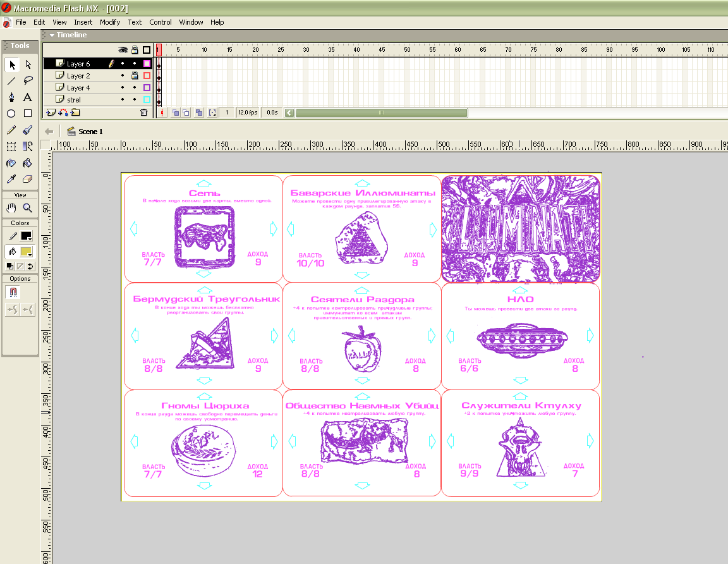Unlock Layer 2 via its padlock
The height and width of the screenshot is (564, 728).
pos(135,75)
